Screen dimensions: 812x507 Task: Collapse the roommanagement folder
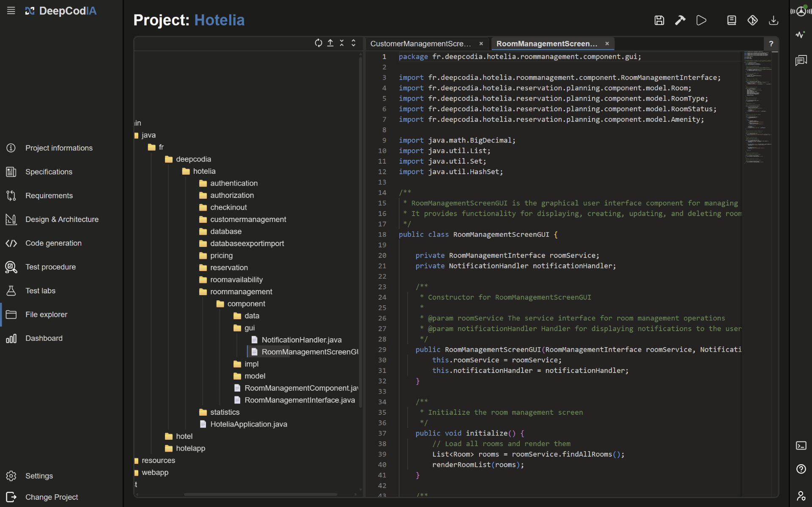click(236, 292)
